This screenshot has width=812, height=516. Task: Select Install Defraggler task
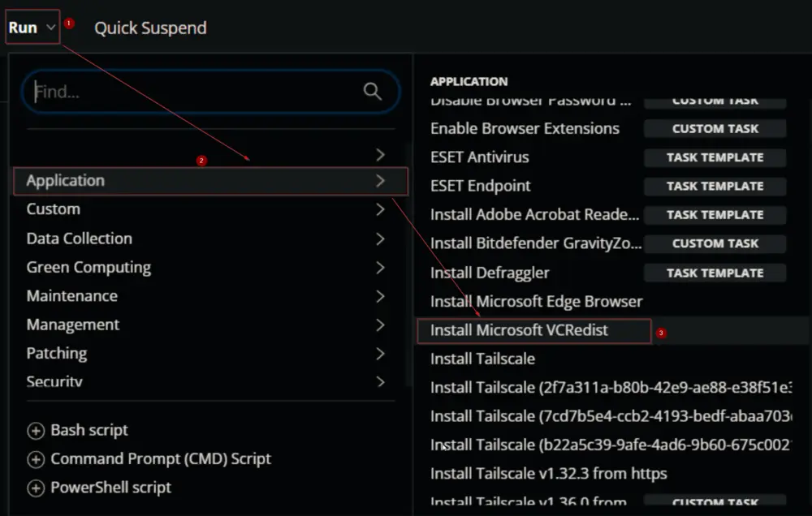click(490, 273)
